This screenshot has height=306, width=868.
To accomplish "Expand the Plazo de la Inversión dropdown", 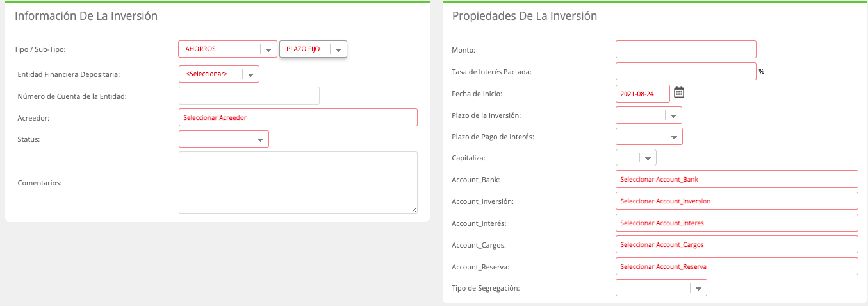I will tap(648, 115).
